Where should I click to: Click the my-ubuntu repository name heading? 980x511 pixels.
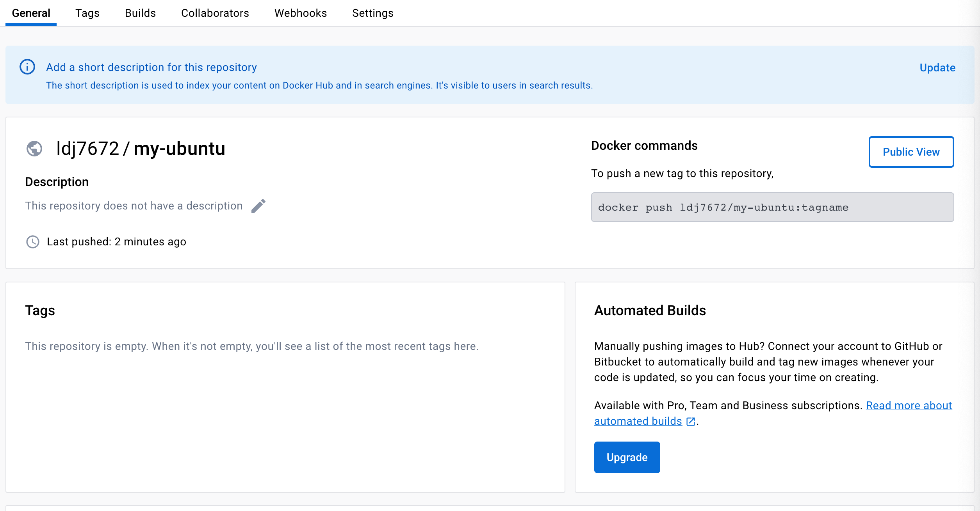pos(179,149)
